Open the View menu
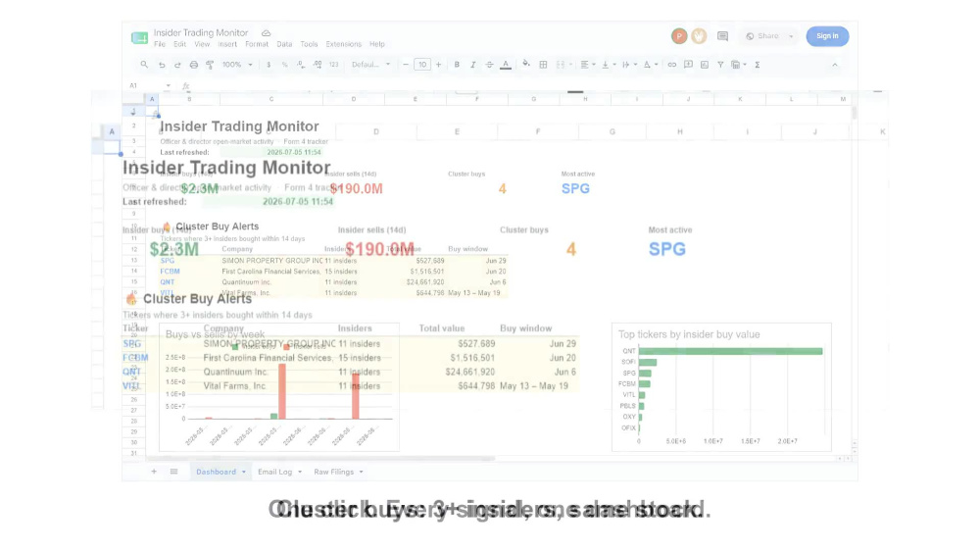980x552 pixels. (x=202, y=44)
